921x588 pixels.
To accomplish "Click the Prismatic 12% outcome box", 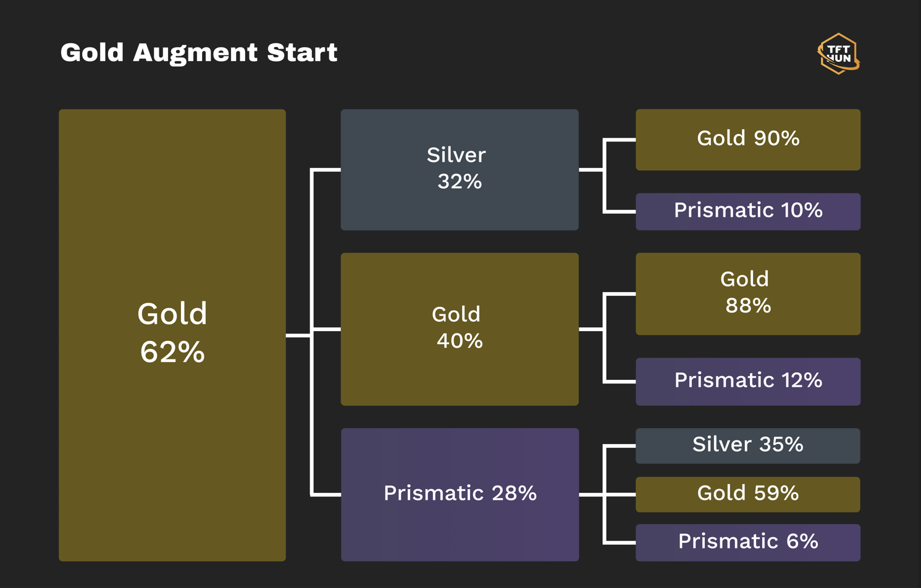I will pyautogui.click(x=748, y=382).
